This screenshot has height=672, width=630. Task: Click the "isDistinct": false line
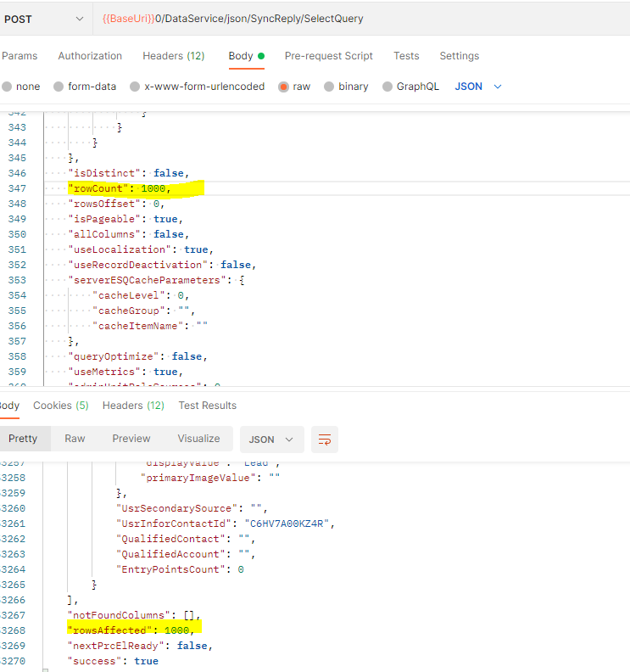pyautogui.click(x=129, y=173)
